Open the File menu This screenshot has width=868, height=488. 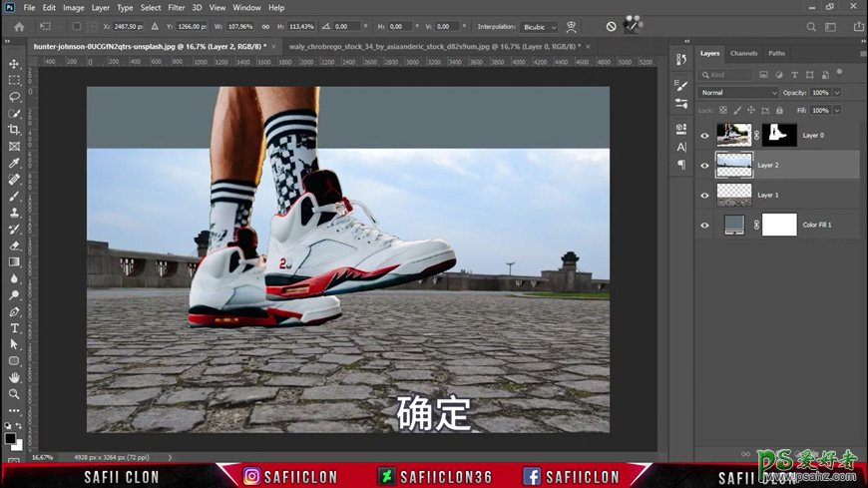point(29,8)
